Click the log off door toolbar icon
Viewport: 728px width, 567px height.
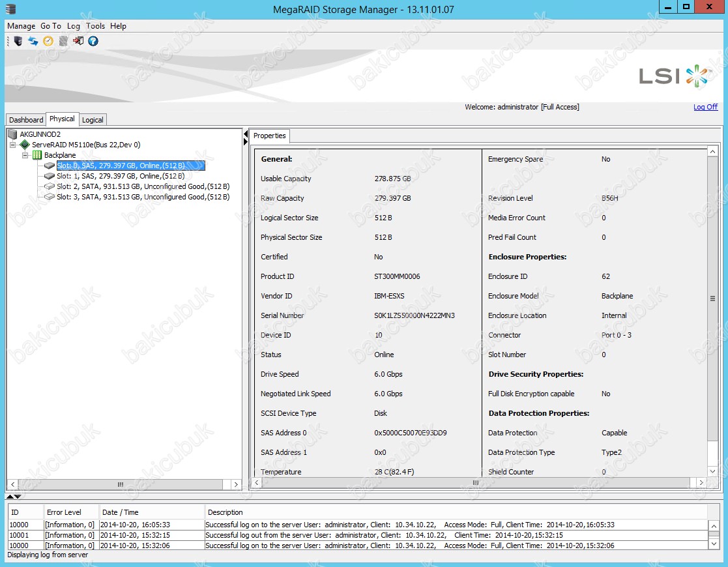click(78, 41)
